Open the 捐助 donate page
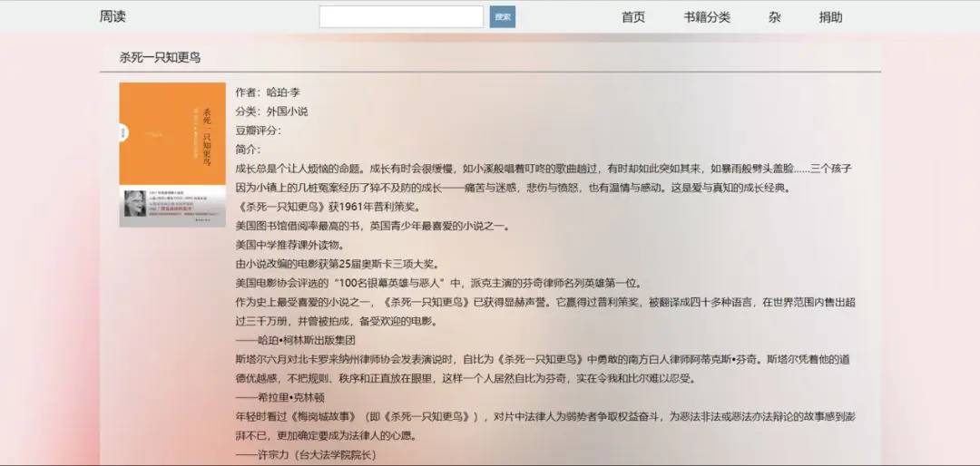This screenshot has height=466, width=980. click(x=830, y=17)
